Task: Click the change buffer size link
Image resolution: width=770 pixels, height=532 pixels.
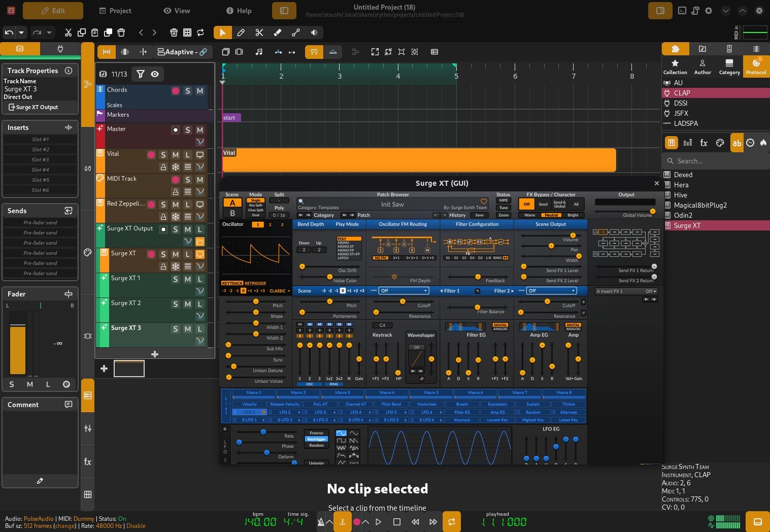Action: (65, 526)
